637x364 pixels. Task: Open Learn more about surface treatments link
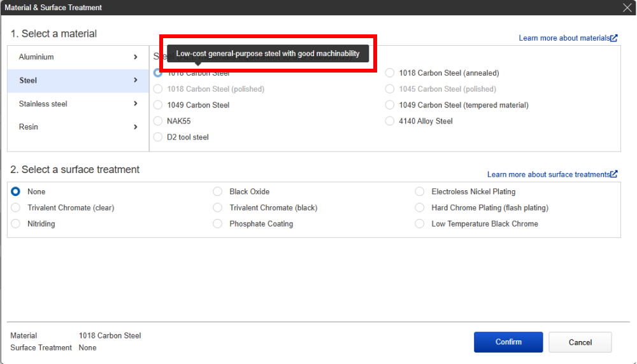click(552, 174)
